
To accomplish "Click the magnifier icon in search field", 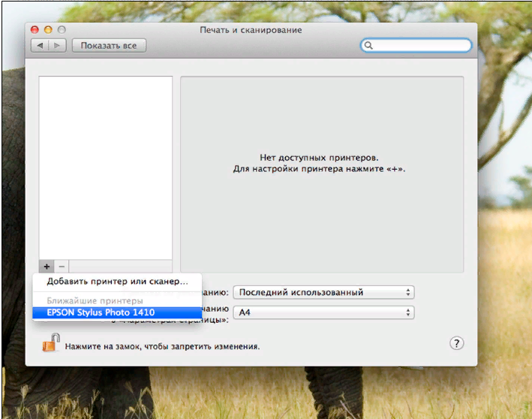I will click(x=368, y=46).
